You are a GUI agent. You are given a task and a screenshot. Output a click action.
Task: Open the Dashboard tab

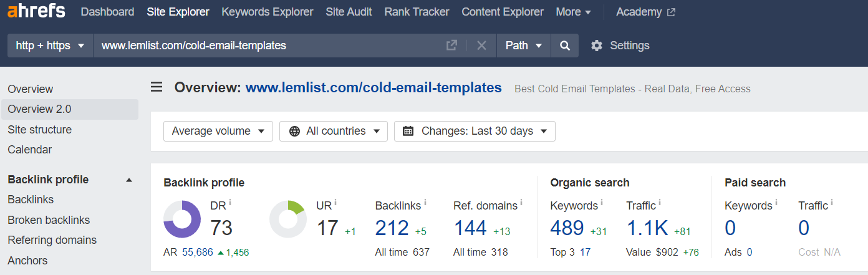107,12
